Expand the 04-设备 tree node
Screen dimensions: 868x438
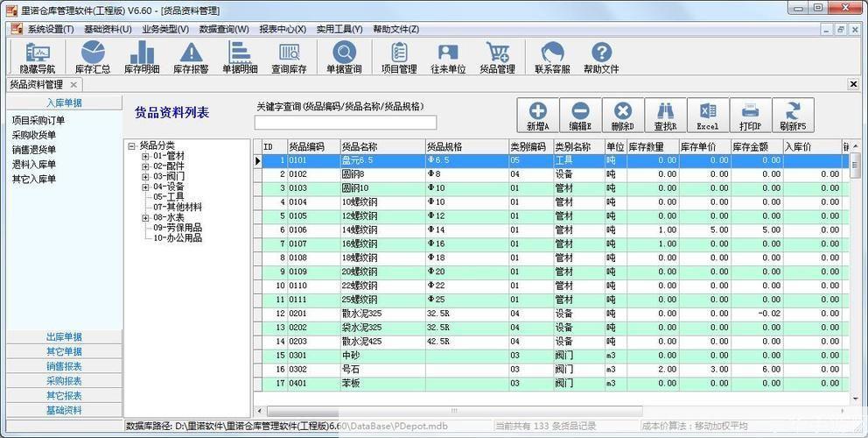145,187
